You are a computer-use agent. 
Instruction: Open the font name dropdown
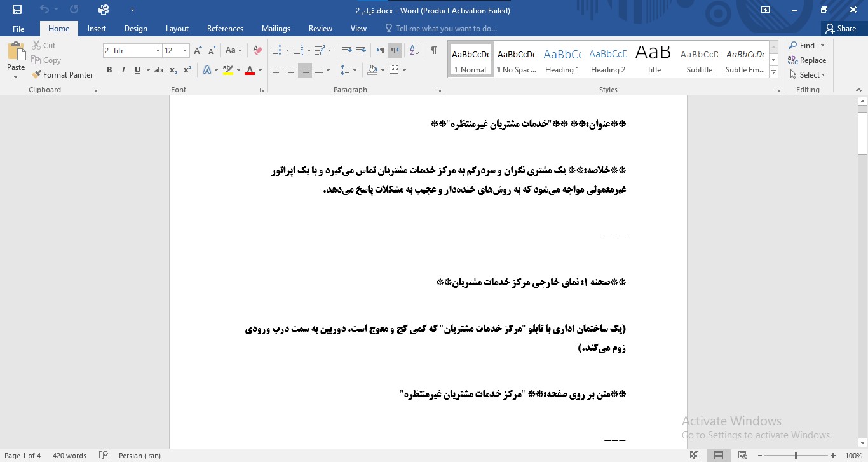click(x=158, y=50)
